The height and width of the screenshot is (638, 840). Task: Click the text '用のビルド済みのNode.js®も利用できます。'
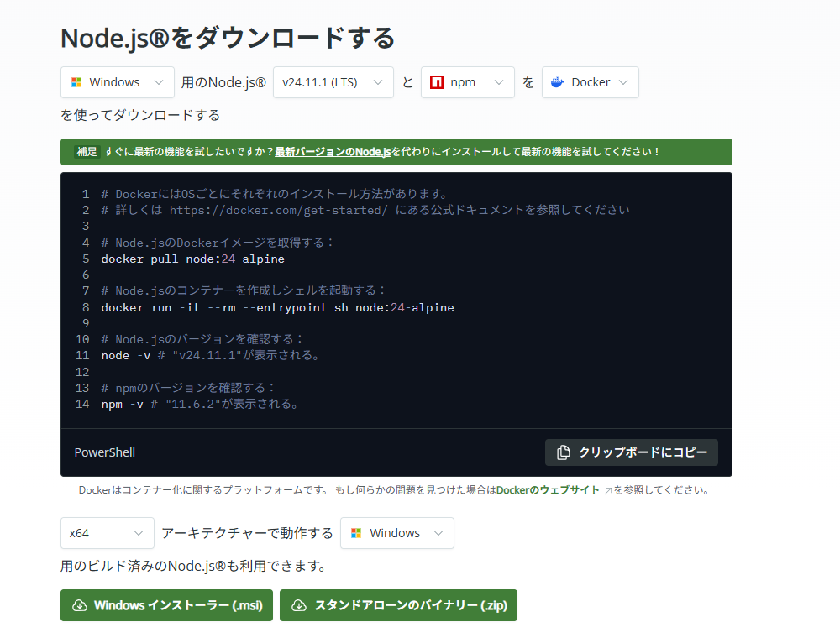(194, 567)
